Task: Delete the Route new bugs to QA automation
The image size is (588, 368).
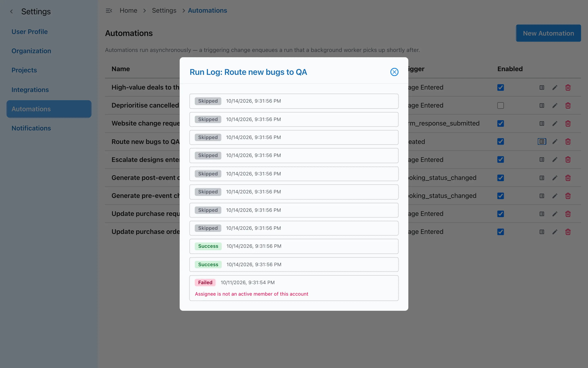Action: point(568,141)
